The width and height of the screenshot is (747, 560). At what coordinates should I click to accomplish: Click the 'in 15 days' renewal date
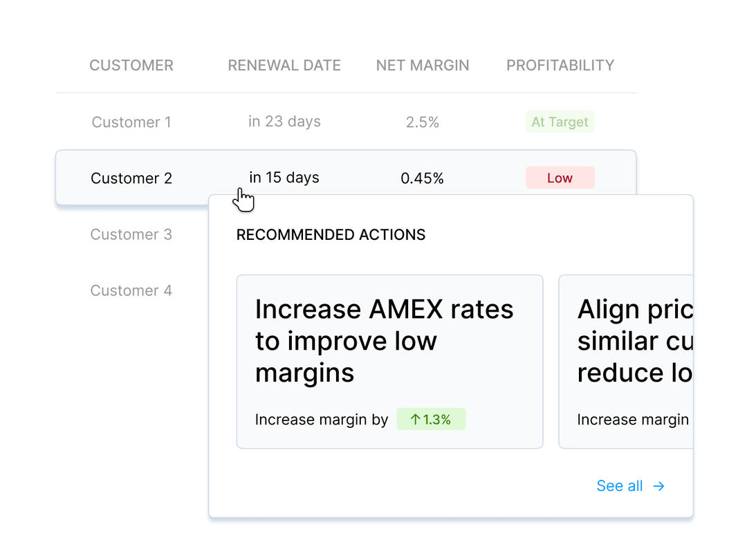coord(284,177)
